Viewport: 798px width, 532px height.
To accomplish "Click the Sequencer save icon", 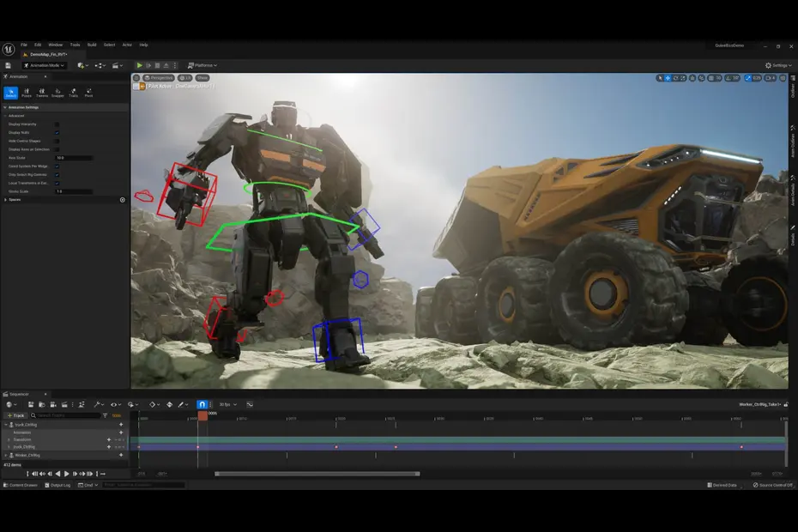I will click(x=31, y=404).
